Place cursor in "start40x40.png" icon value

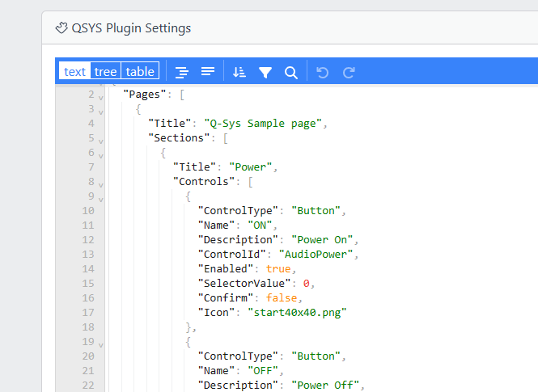[x=299, y=312]
